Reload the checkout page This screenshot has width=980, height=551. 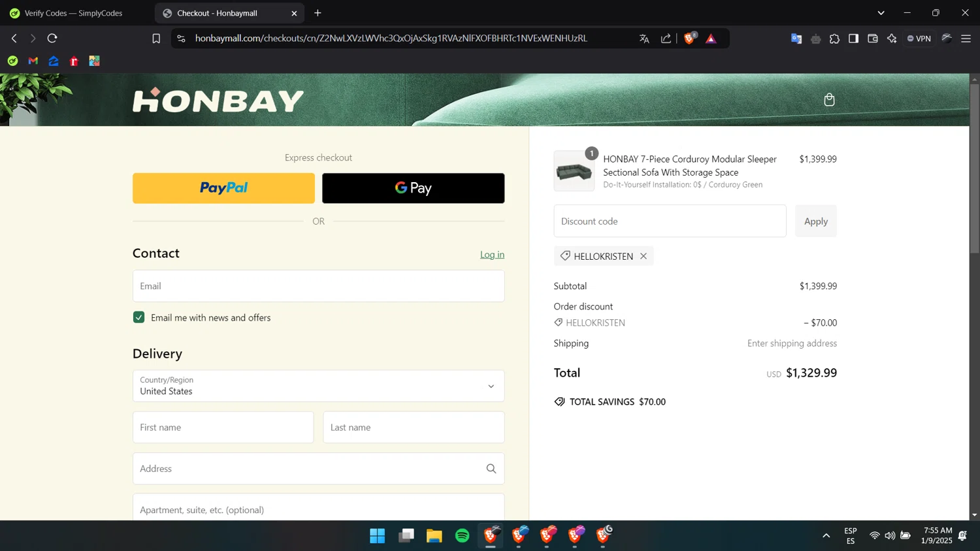click(52, 39)
